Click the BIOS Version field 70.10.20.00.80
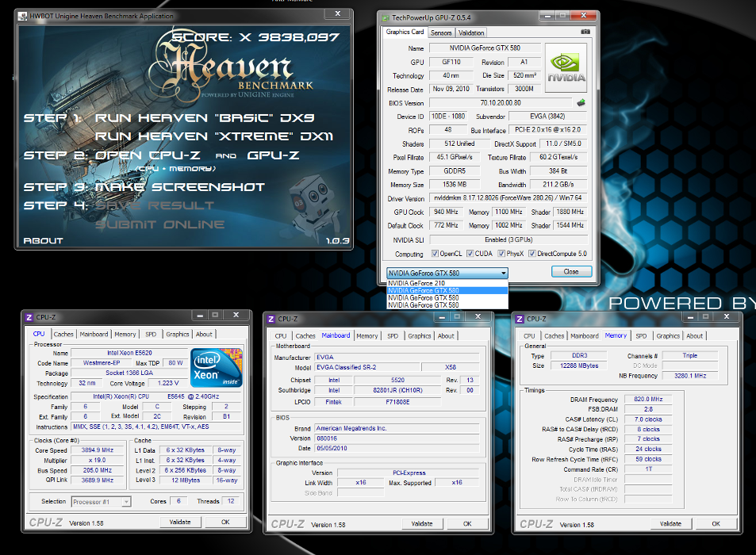This screenshot has width=756, height=555. pyautogui.click(x=501, y=102)
